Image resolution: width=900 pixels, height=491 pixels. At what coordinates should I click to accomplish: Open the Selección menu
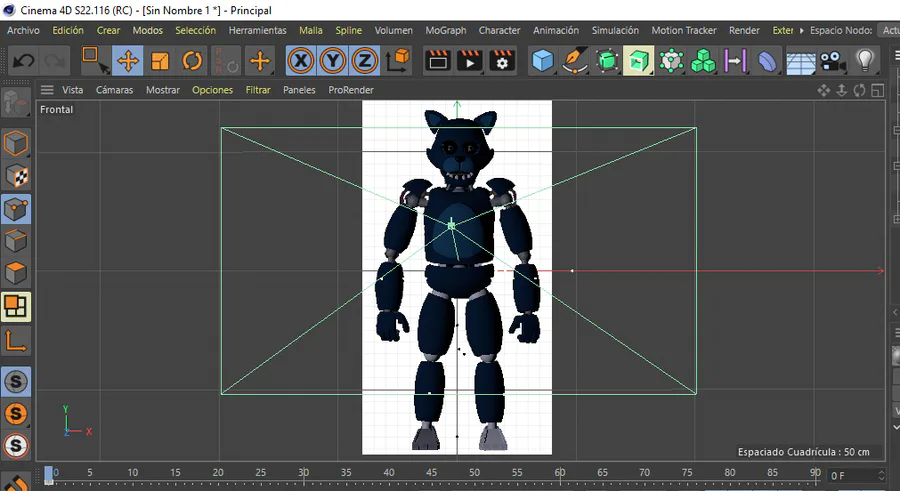coord(196,30)
